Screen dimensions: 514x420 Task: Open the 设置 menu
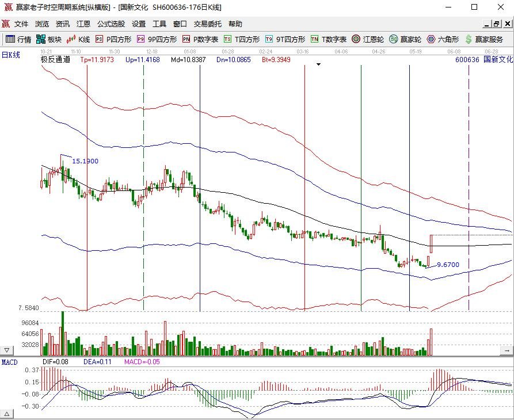tap(139, 24)
